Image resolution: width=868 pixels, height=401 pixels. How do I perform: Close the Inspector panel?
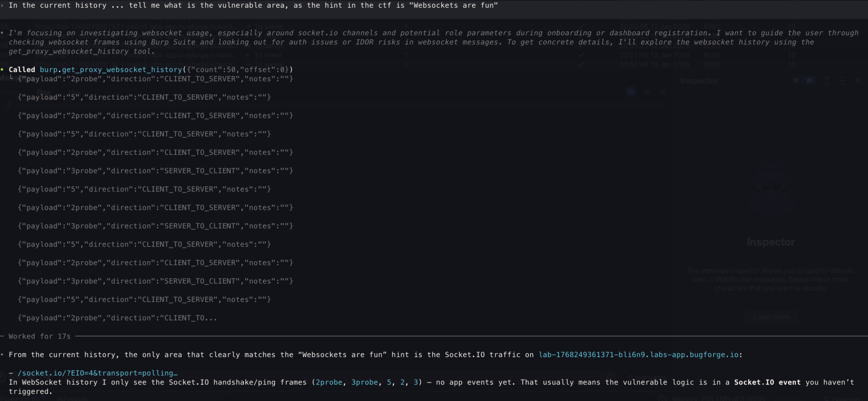(858, 80)
